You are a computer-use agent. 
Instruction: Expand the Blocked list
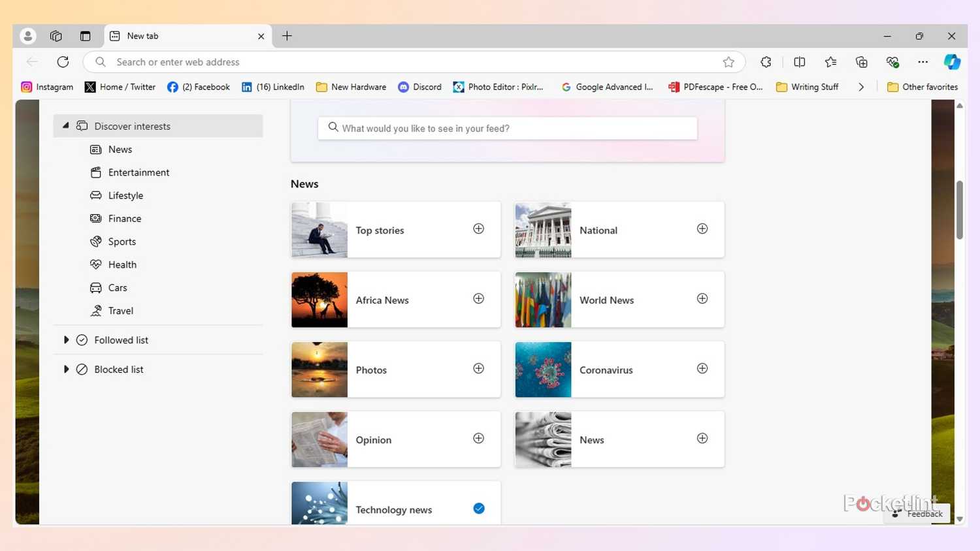[x=66, y=369]
